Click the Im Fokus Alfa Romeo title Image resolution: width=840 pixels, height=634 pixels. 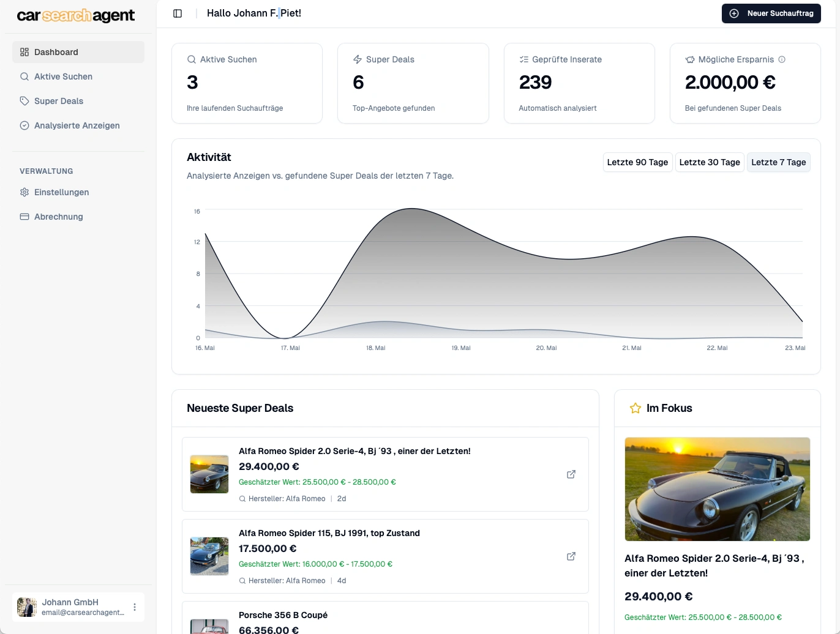tap(714, 565)
